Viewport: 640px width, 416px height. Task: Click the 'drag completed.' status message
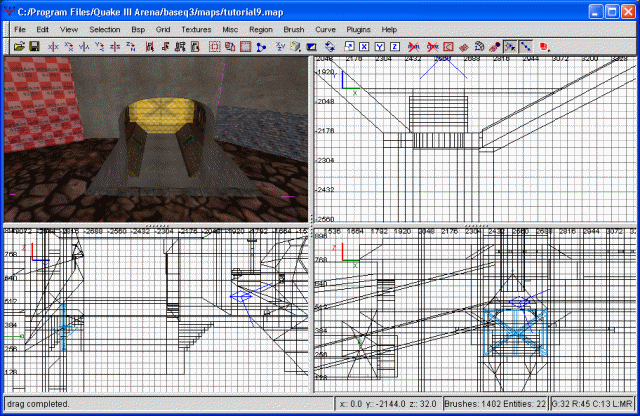pos(38,404)
